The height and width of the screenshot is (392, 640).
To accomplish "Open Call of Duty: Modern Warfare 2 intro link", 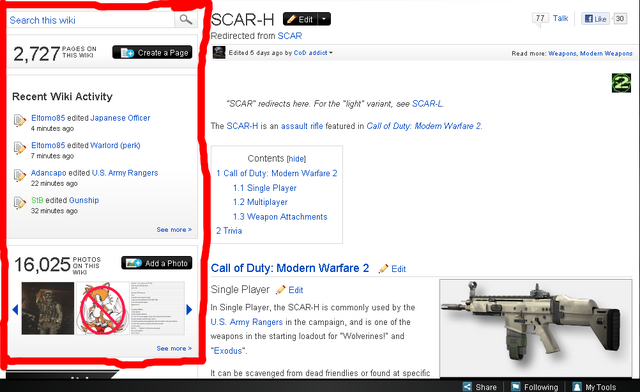I will [423, 126].
